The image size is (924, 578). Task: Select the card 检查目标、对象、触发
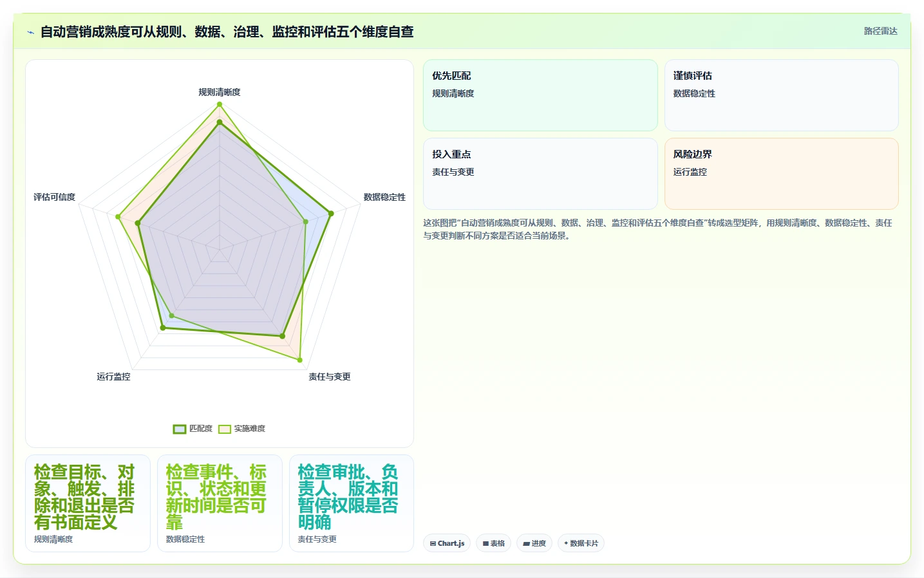(88, 503)
